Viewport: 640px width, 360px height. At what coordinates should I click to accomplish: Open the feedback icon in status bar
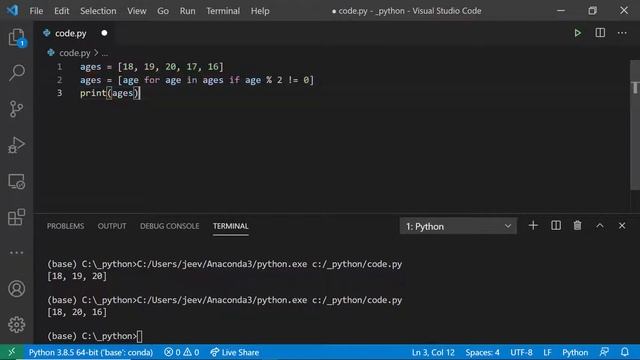(604, 352)
